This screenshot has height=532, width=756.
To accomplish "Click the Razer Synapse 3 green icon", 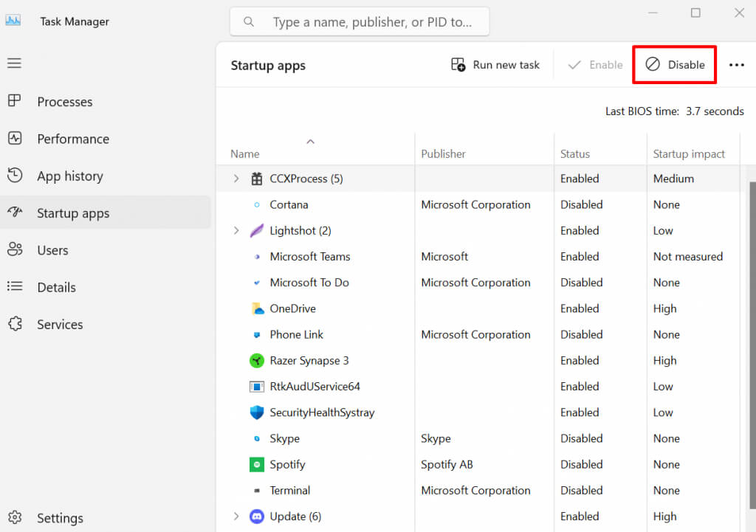I will click(256, 361).
